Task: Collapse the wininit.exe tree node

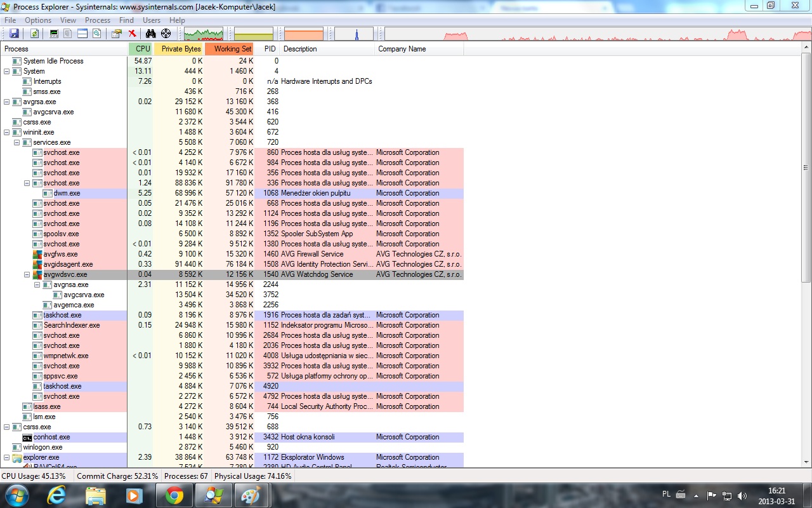Action: point(7,132)
